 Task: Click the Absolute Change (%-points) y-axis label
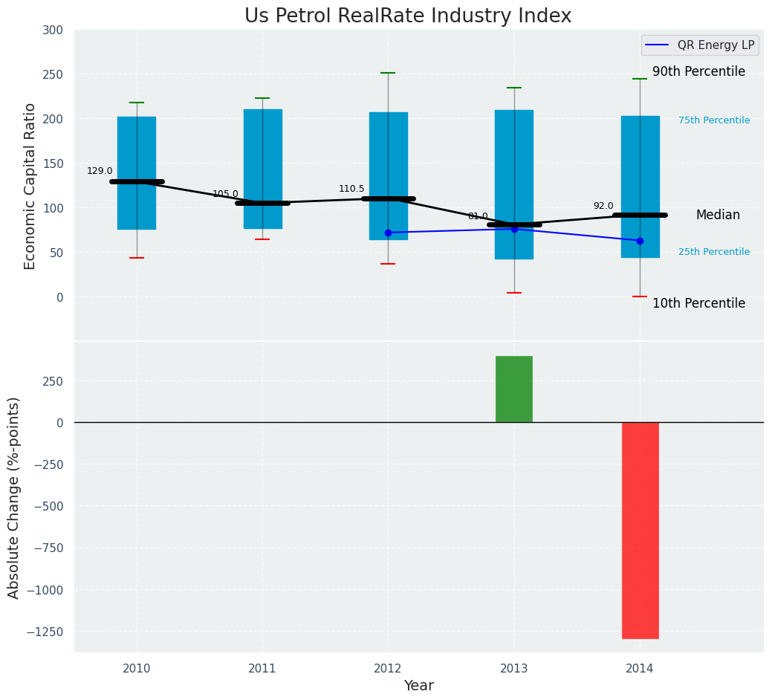[x=14, y=497]
